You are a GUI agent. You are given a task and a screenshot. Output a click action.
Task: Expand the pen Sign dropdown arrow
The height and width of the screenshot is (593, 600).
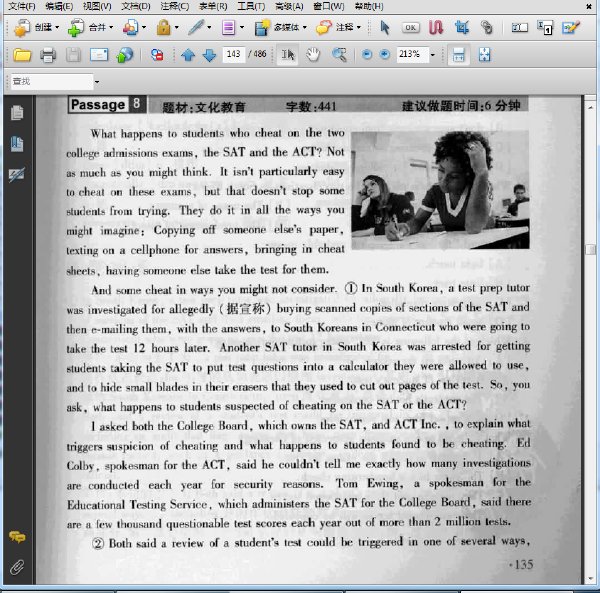(x=209, y=28)
